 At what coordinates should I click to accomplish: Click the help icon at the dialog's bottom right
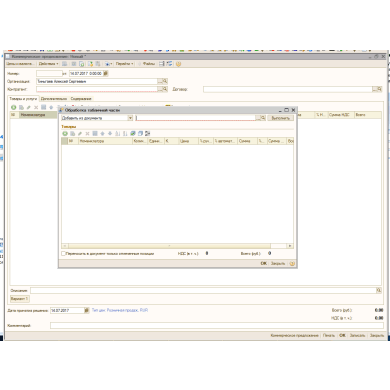point(292,263)
